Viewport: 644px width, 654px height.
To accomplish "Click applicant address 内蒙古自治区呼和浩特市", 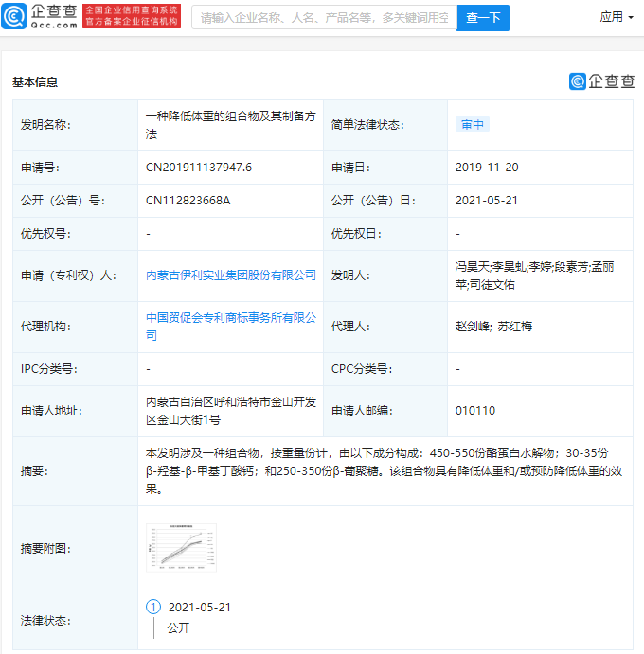I will click(x=231, y=411).
